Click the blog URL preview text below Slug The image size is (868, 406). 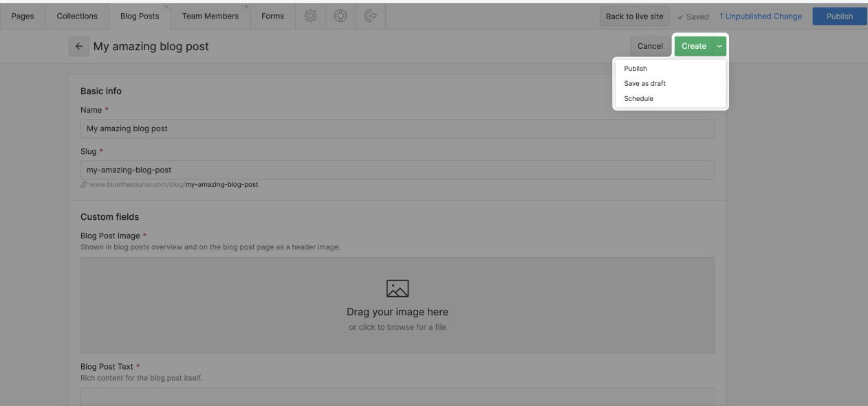pyautogui.click(x=173, y=184)
